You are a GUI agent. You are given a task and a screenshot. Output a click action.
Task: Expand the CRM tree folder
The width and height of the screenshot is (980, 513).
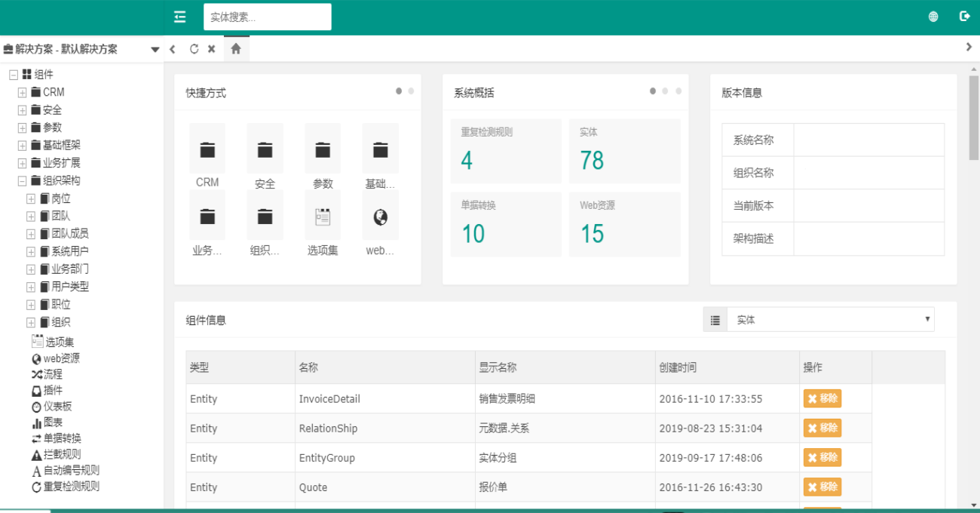click(22, 92)
